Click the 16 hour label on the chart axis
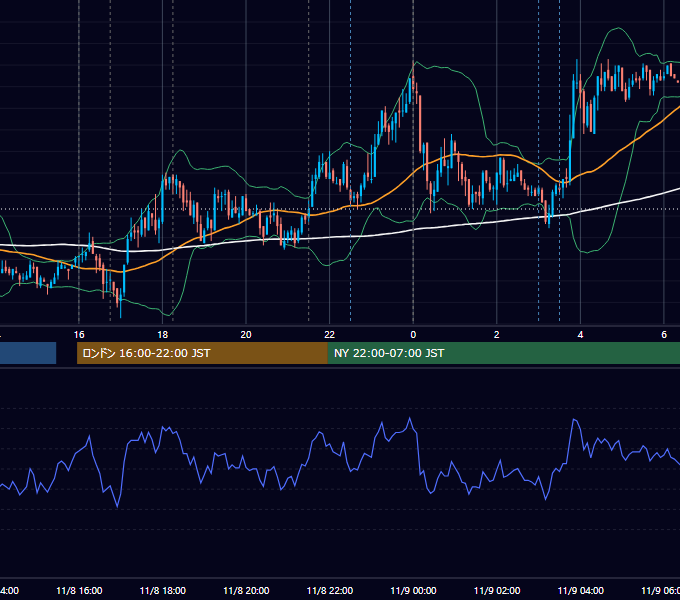This screenshot has height=600, width=680. coord(79,335)
